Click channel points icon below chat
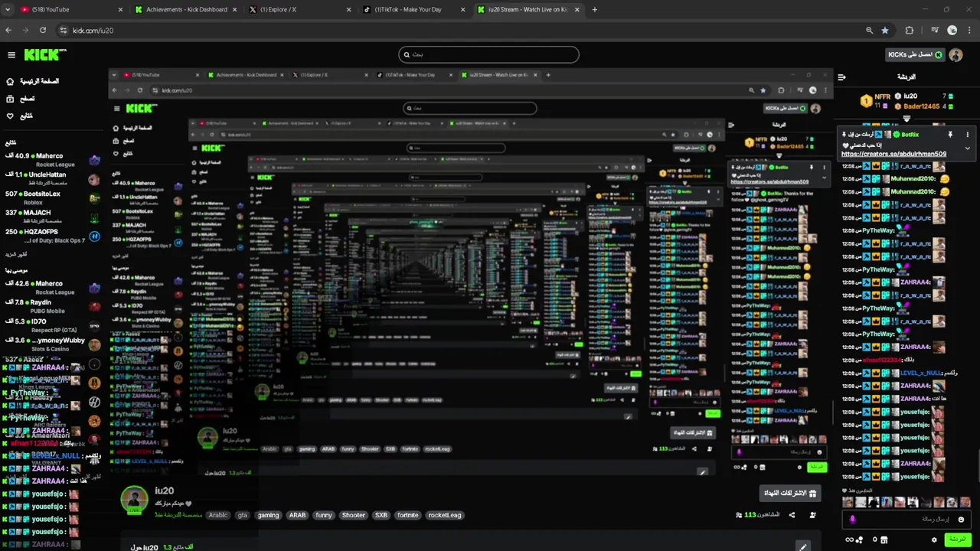Screen dimensions: 980x551 click(861, 540)
